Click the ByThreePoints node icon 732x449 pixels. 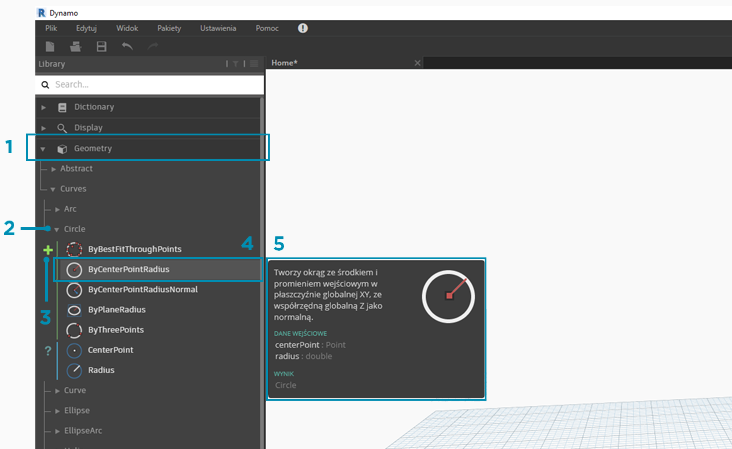pos(74,330)
